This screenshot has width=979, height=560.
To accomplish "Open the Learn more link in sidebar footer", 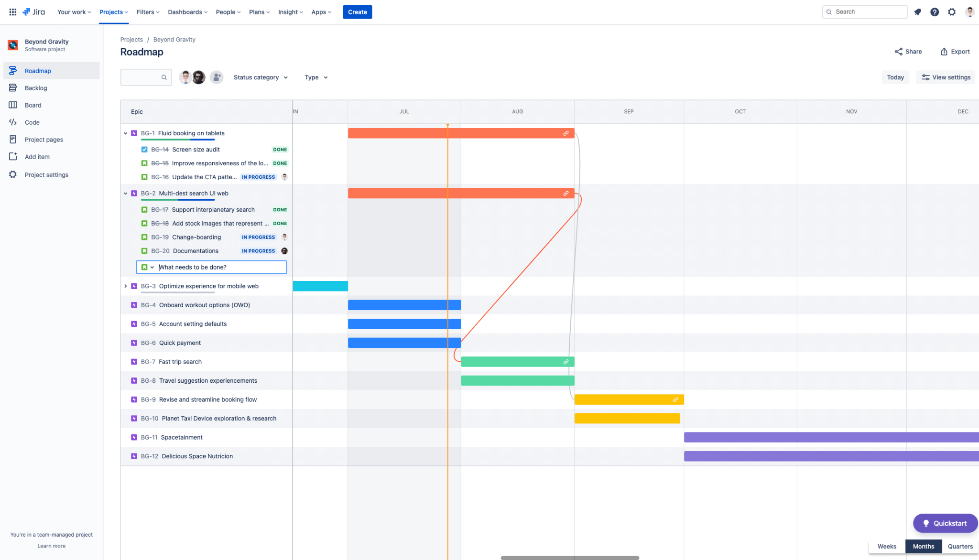I will [51, 546].
